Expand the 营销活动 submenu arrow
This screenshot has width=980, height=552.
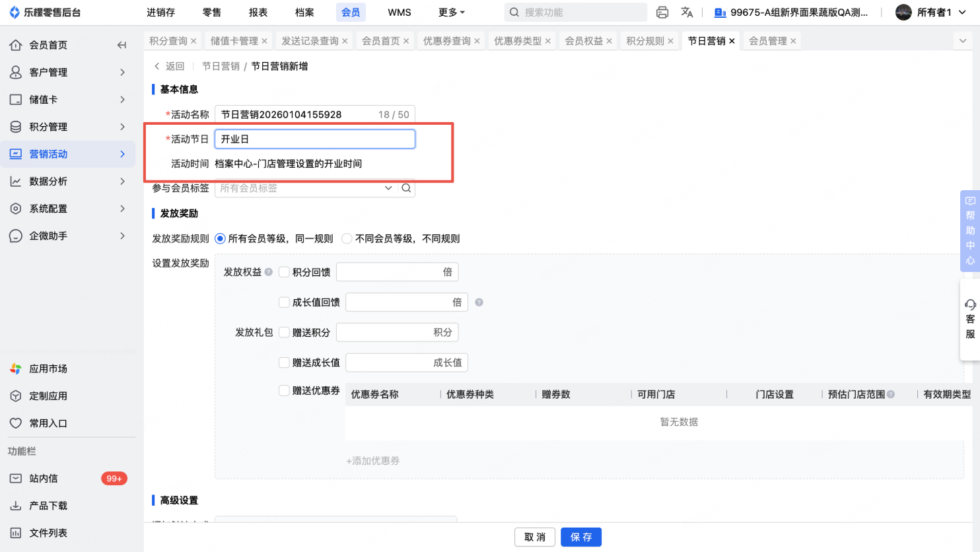122,154
